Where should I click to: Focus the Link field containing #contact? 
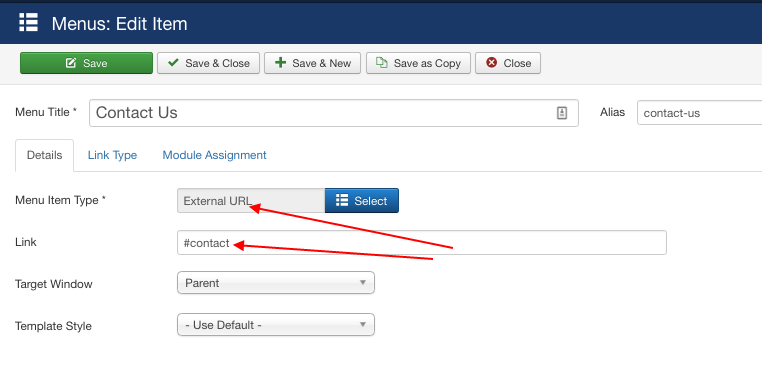[422, 243]
